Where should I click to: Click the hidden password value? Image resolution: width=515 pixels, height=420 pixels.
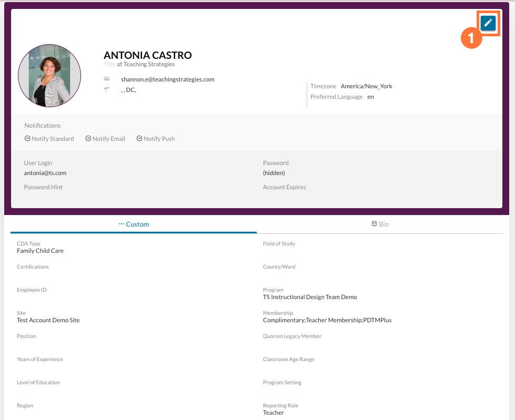[x=274, y=173]
